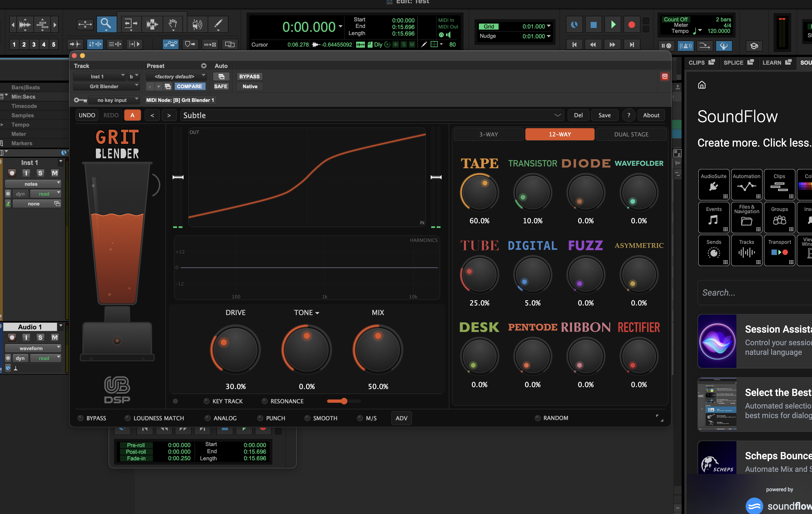Adjust the resonance slider handle
The width and height of the screenshot is (812, 514).
(344, 401)
